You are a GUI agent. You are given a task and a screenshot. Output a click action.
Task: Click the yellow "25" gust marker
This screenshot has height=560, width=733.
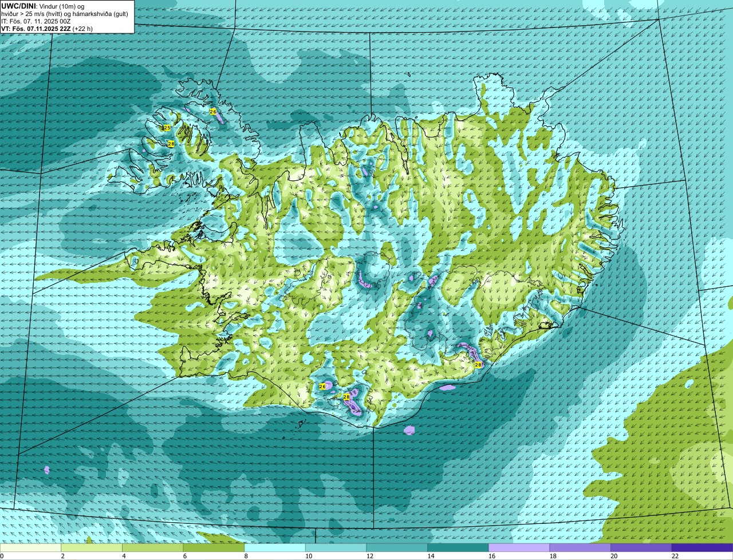pyautogui.click(x=167, y=128)
